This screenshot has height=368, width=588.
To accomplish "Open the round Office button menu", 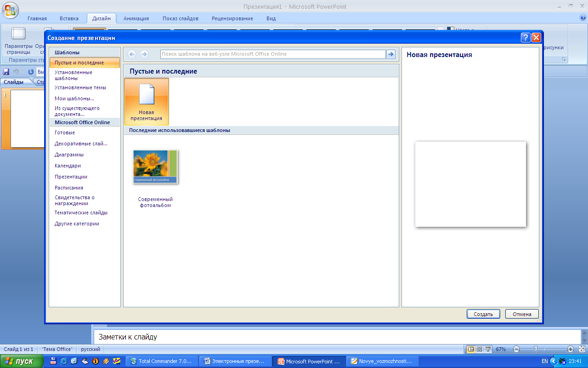I will [x=11, y=9].
